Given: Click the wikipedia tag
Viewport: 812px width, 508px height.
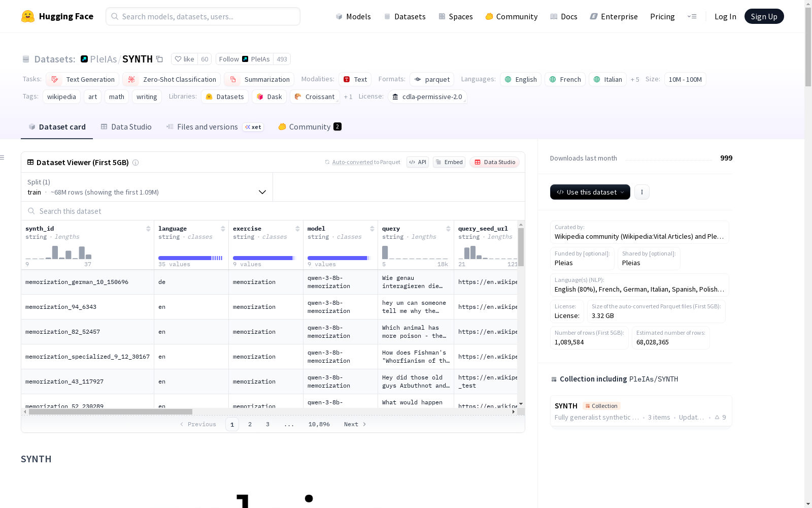Looking at the screenshot, I should 61,97.
